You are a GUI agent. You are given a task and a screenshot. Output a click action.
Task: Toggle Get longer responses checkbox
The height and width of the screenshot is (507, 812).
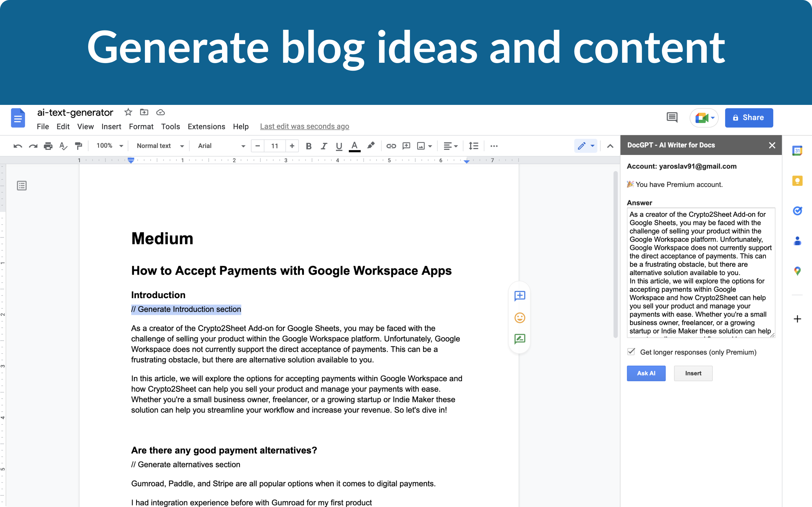pyautogui.click(x=631, y=352)
